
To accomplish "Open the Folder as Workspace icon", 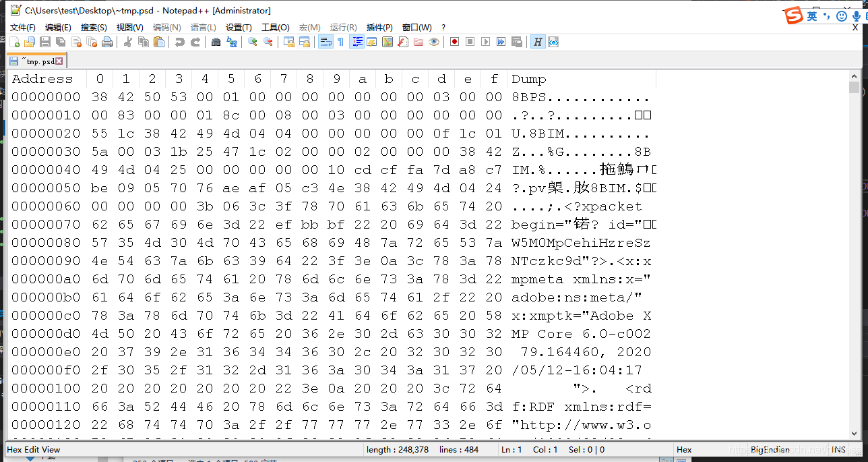I will click(418, 42).
